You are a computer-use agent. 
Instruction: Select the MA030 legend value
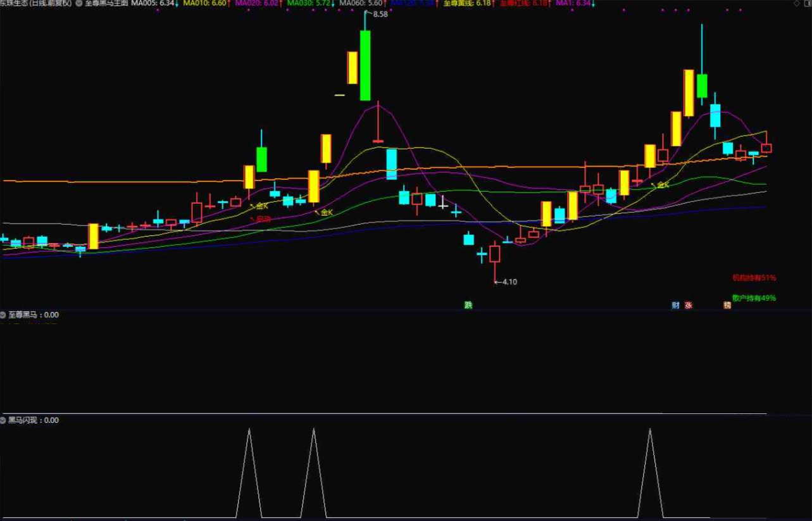pyautogui.click(x=311, y=4)
